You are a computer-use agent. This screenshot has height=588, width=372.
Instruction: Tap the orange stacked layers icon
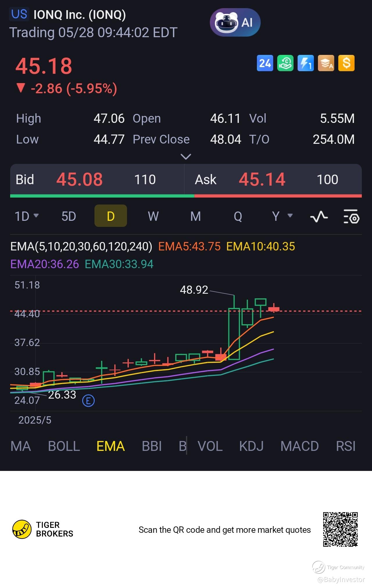click(x=326, y=63)
